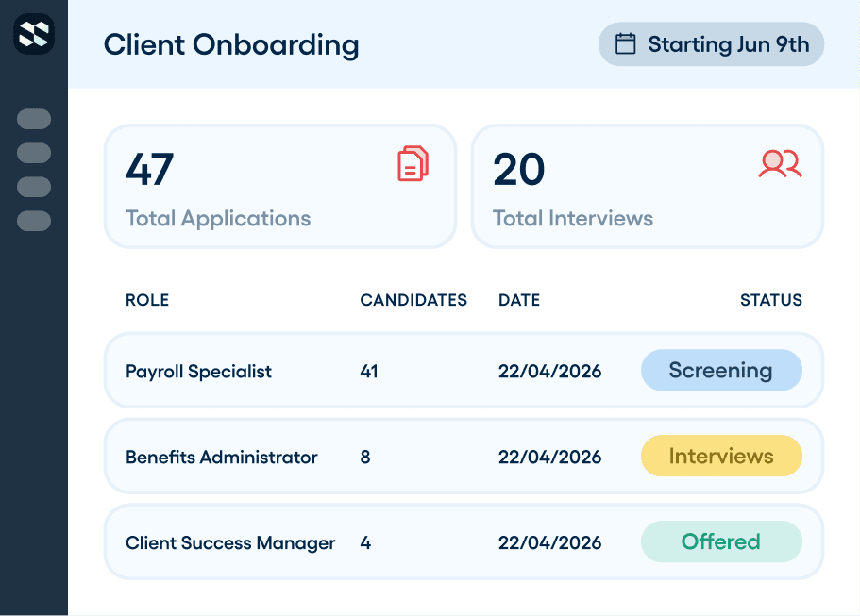Viewport: 860px width, 616px height.
Task: Click the date 22/04/2026 in Payroll Specialist row
Action: [549, 371]
